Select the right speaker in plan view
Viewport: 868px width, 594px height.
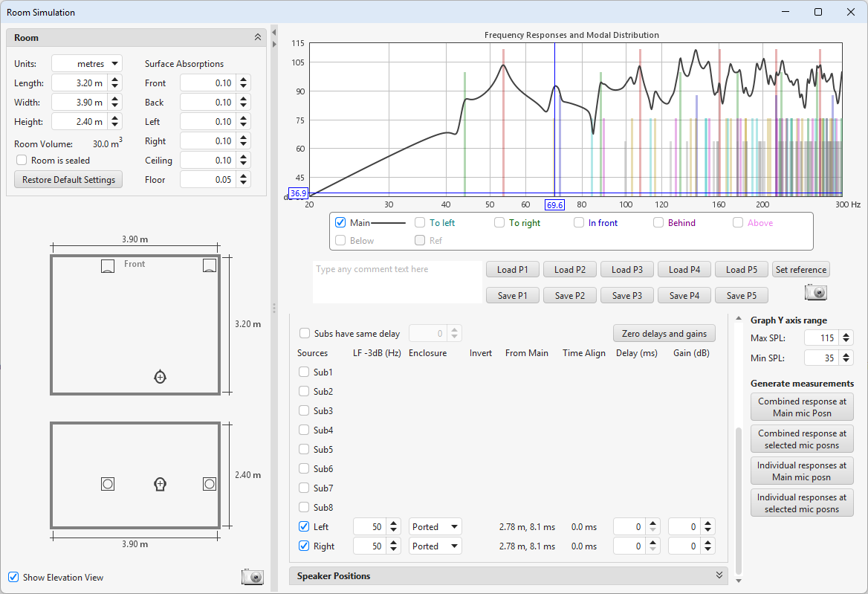click(x=210, y=265)
